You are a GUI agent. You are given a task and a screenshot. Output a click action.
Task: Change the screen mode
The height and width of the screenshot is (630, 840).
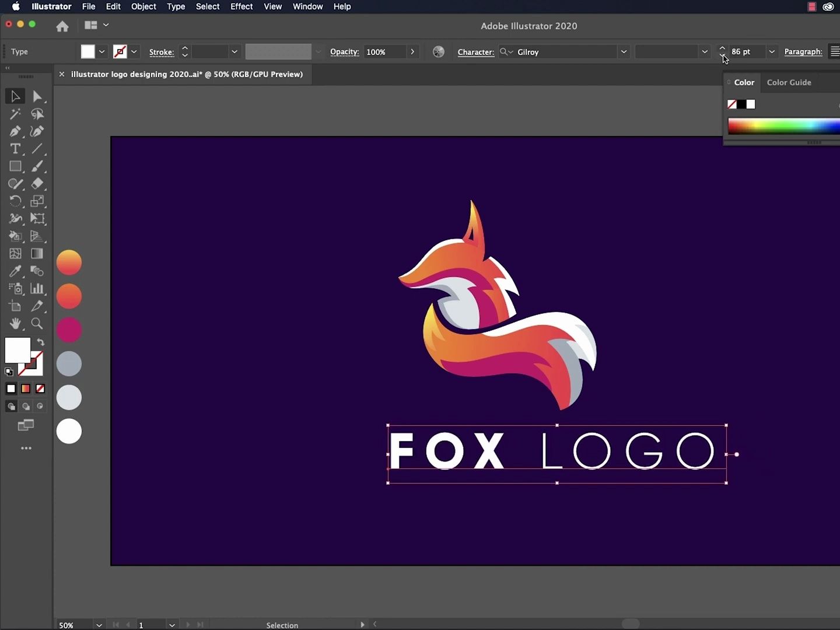26,425
